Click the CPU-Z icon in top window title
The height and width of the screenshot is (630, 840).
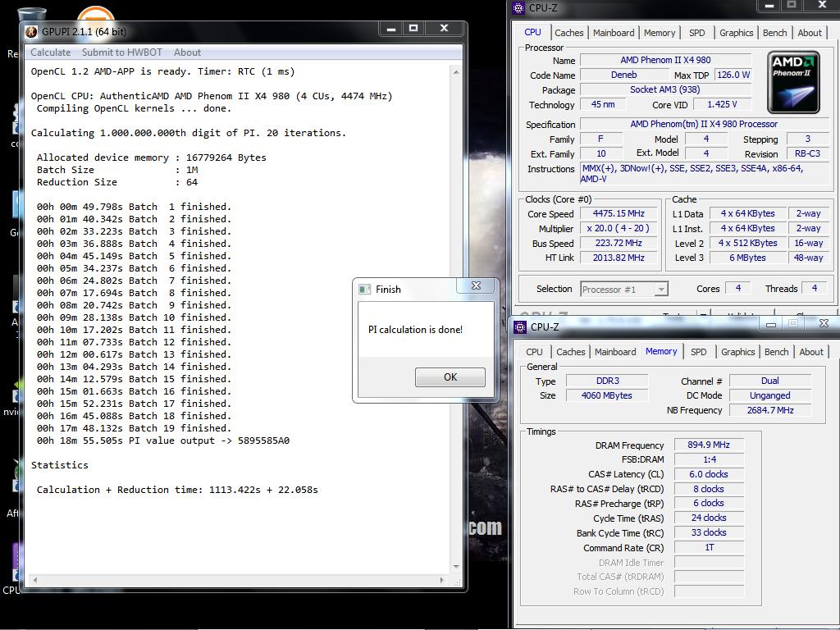[x=518, y=7]
